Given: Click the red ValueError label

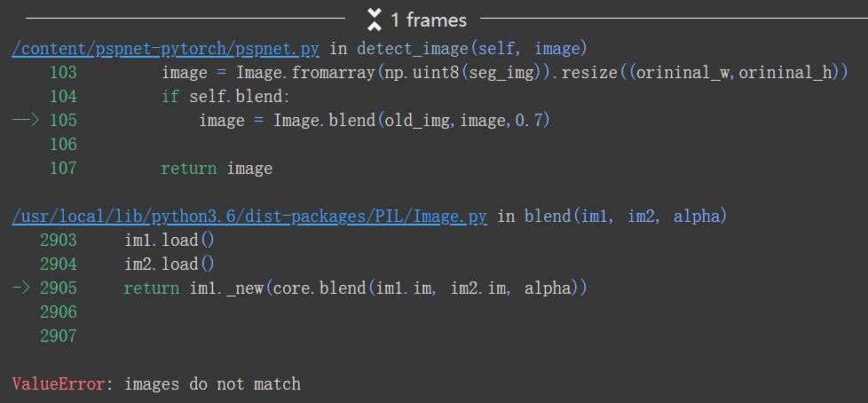Looking at the screenshot, I should coord(59,384).
